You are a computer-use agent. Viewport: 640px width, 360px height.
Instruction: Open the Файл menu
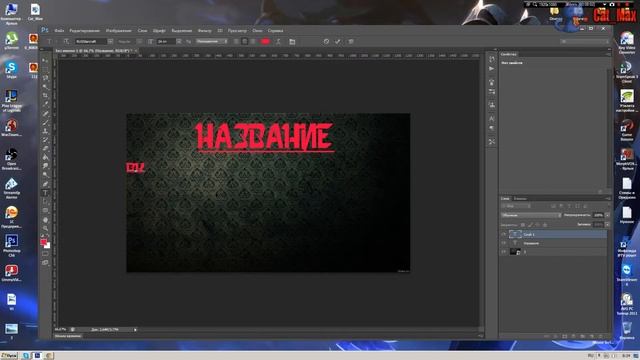coord(59,31)
